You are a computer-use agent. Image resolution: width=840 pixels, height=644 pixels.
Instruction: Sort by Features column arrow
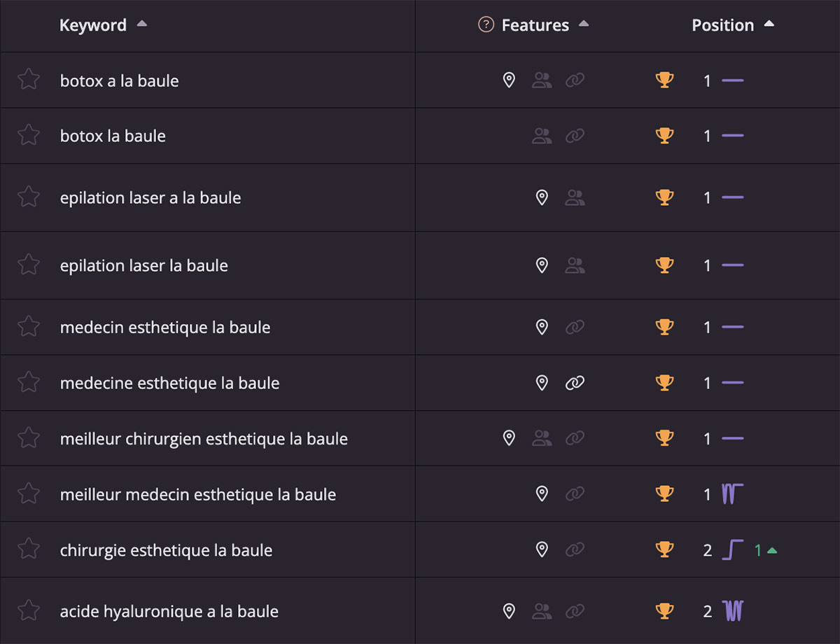point(584,24)
